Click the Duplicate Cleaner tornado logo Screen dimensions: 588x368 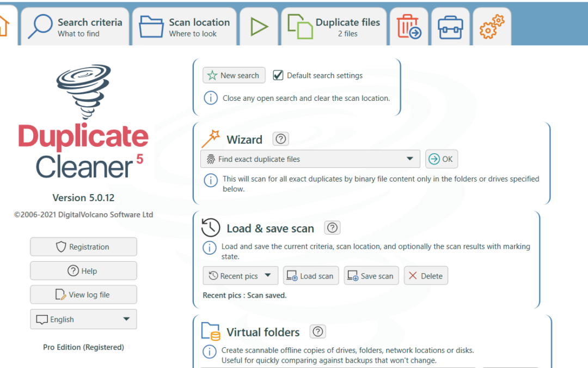84,92
